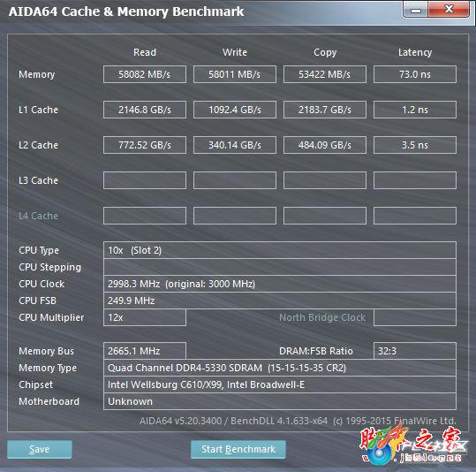Select the Memory Write result box

(x=235, y=74)
